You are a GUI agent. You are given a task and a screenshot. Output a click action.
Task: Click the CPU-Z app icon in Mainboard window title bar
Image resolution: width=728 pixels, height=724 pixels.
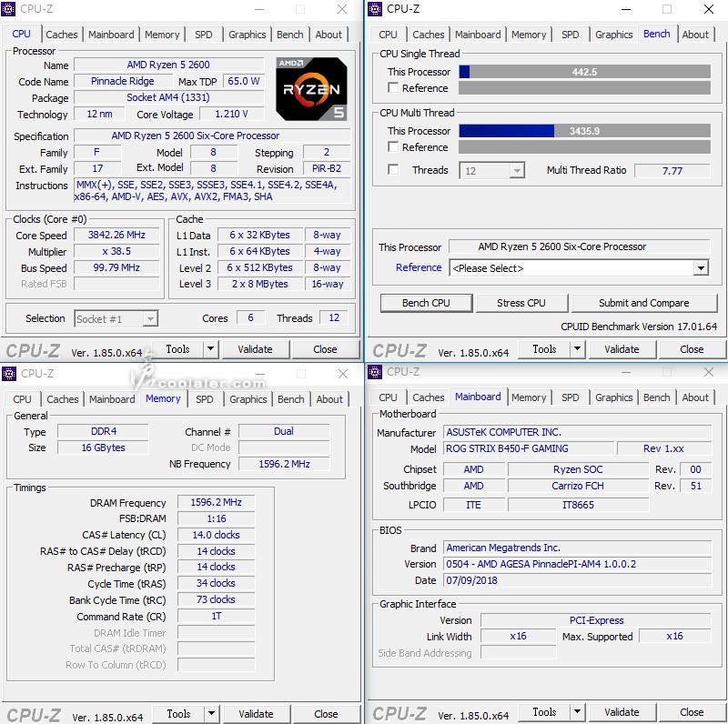pos(375,371)
